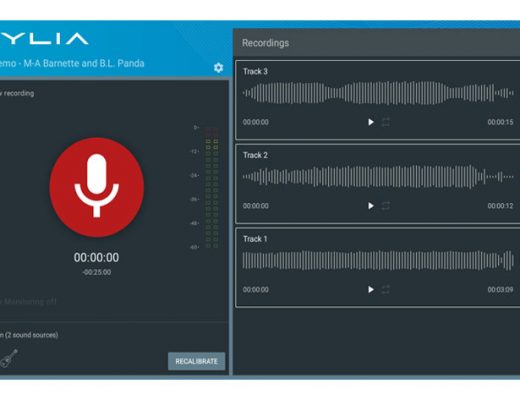Play Track 3 recording
520x400 pixels.
(x=371, y=122)
